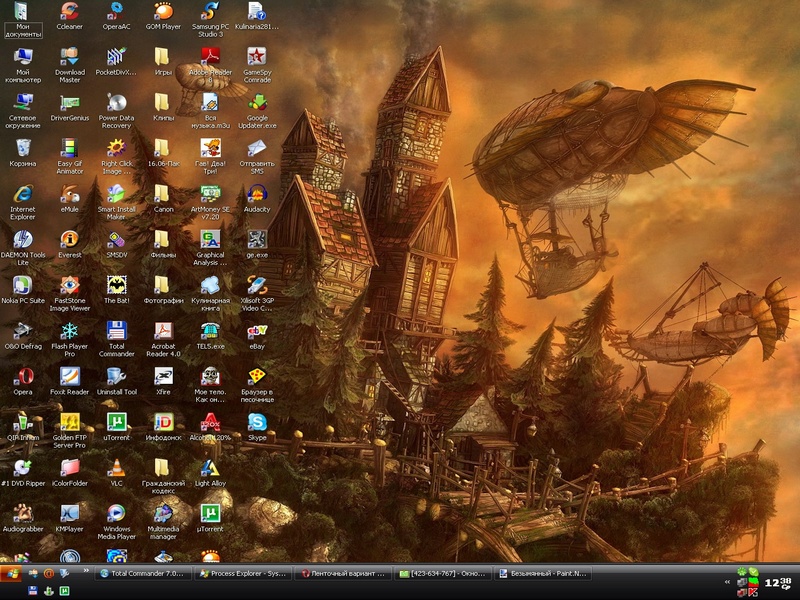800x600 pixels.
Task: Select the GOM Player shortcut
Action: (x=163, y=11)
